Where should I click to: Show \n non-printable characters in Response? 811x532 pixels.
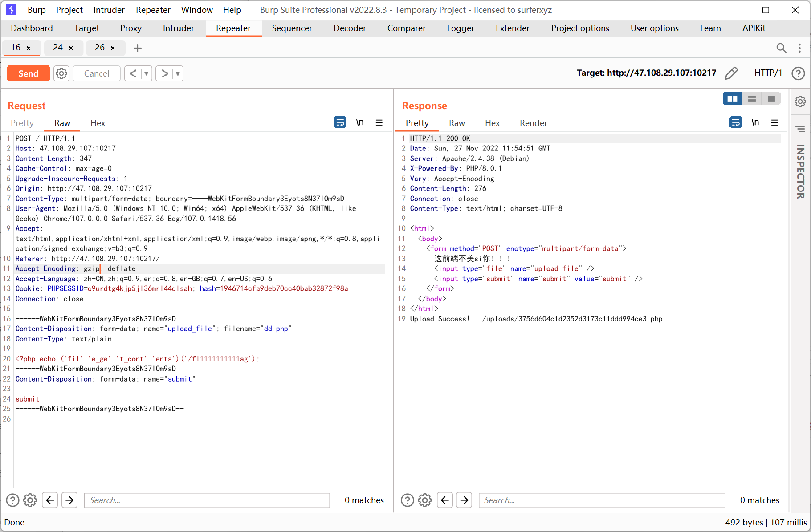(x=755, y=122)
